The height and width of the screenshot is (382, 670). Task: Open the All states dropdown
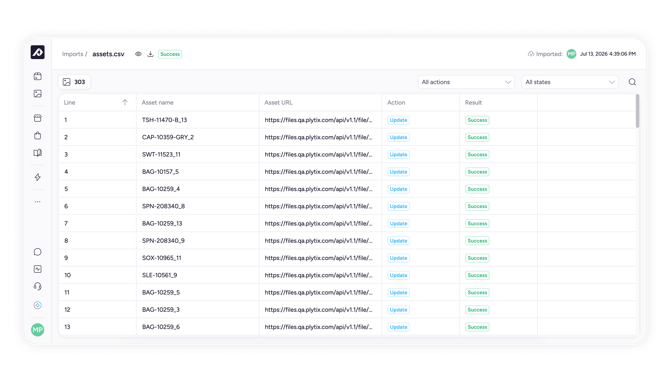click(570, 82)
